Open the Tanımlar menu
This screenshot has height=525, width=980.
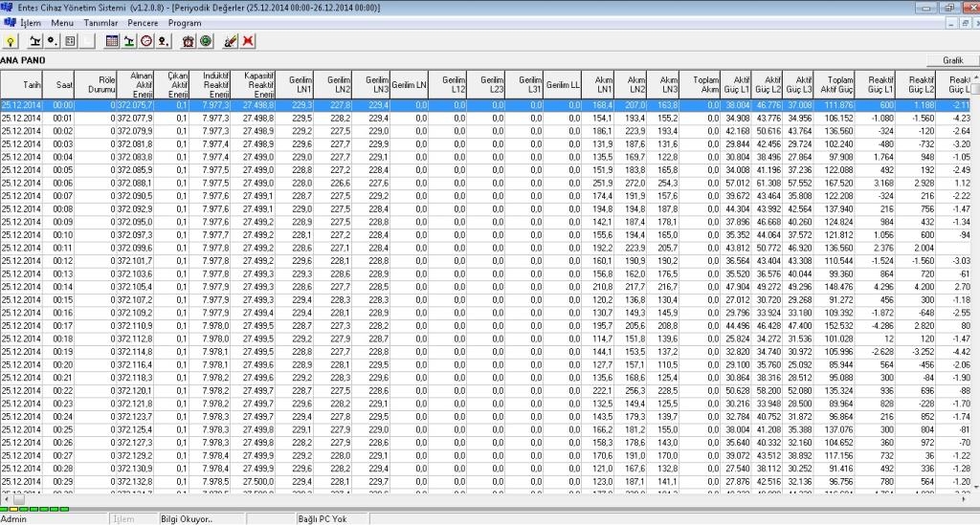[x=100, y=23]
